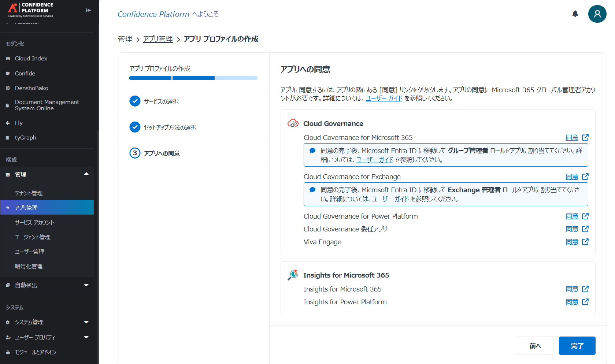
Task: Click the step 3 circle for アプリへの同意
Action: point(135,153)
